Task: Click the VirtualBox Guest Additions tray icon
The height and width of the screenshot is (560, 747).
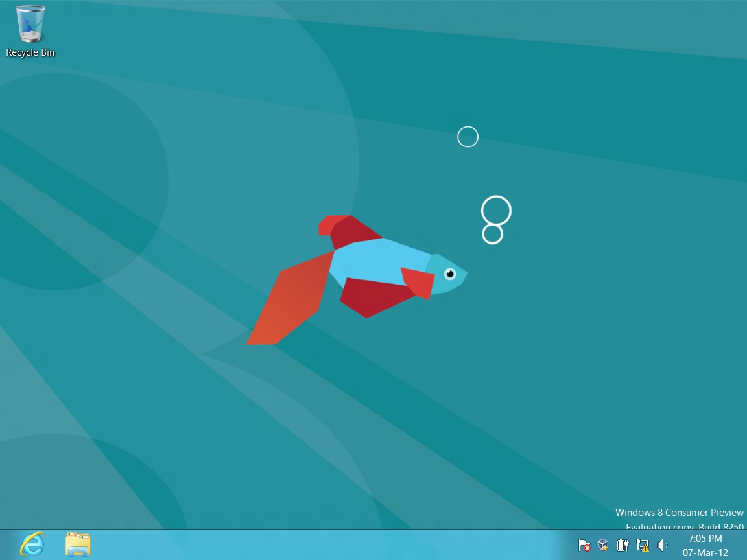Action: click(603, 544)
